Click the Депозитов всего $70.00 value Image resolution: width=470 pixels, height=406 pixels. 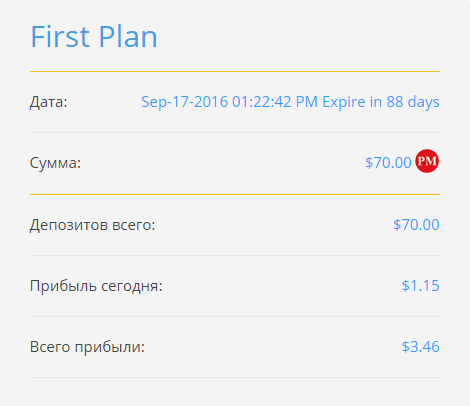click(x=416, y=225)
